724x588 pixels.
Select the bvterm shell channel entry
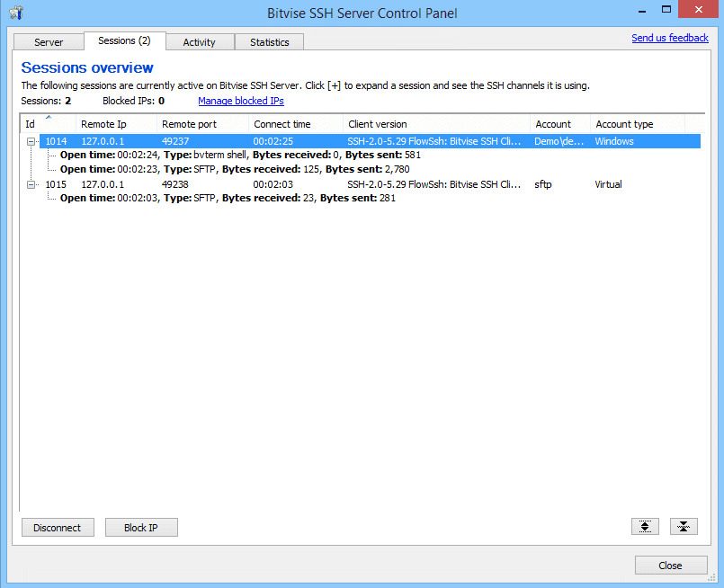pyautogui.click(x=240, y=155)
